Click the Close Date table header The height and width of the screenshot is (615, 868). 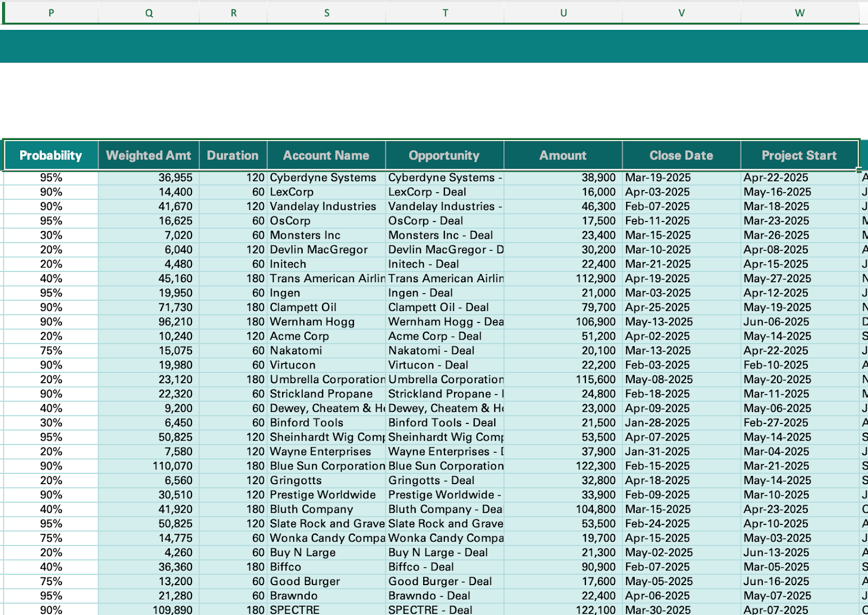click(x=681, y=155)
